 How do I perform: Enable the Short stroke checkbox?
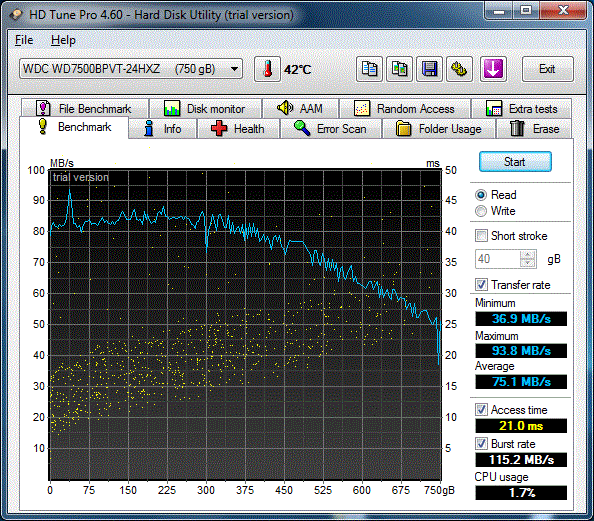coord(481,236)
